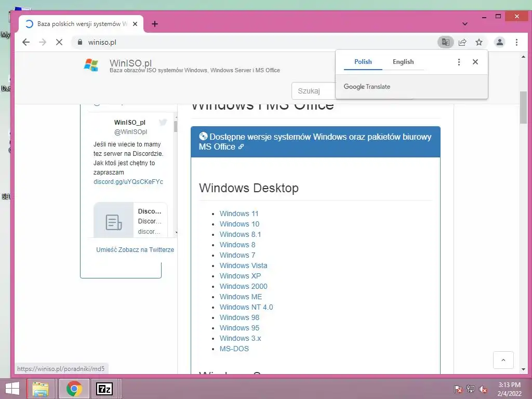Open a new tab
Screen dimensions: 532x399
(155, 24)
